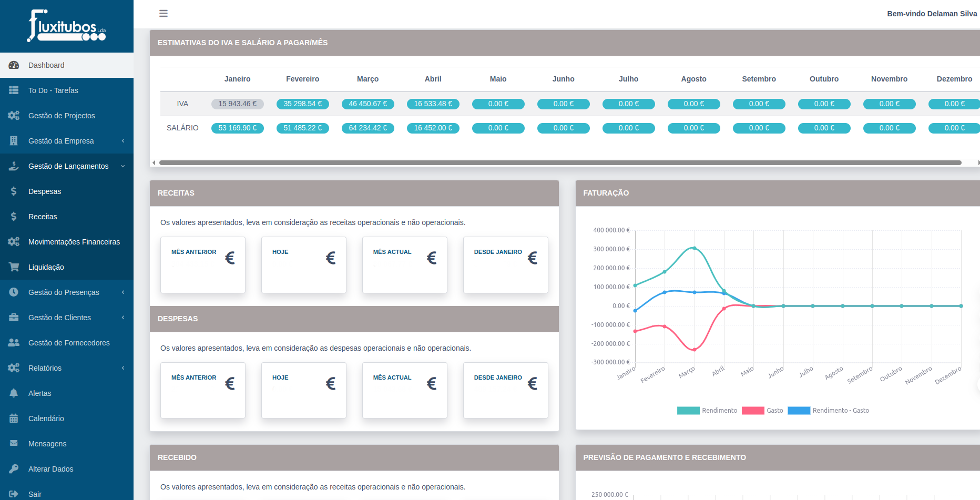
Task: Toggle Gasto series in chart legend
Action: point(762,411)
